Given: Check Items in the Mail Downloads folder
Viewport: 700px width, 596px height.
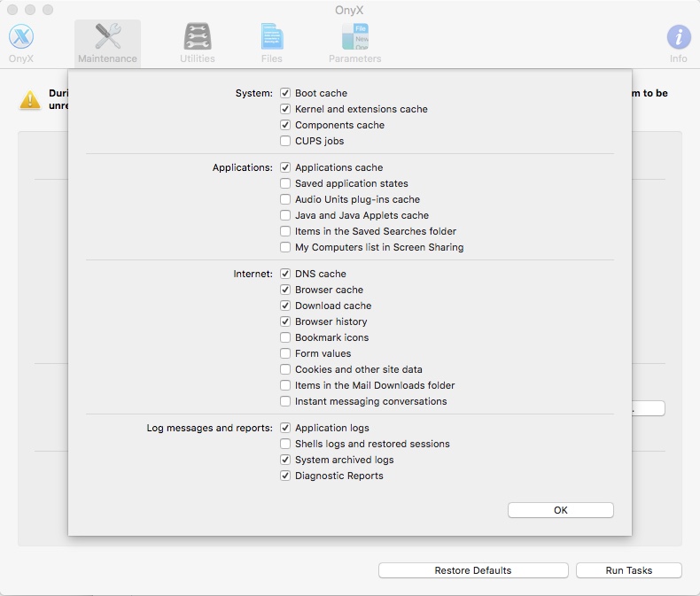Looking at the screenshot, I should click(x=285, y=385).
